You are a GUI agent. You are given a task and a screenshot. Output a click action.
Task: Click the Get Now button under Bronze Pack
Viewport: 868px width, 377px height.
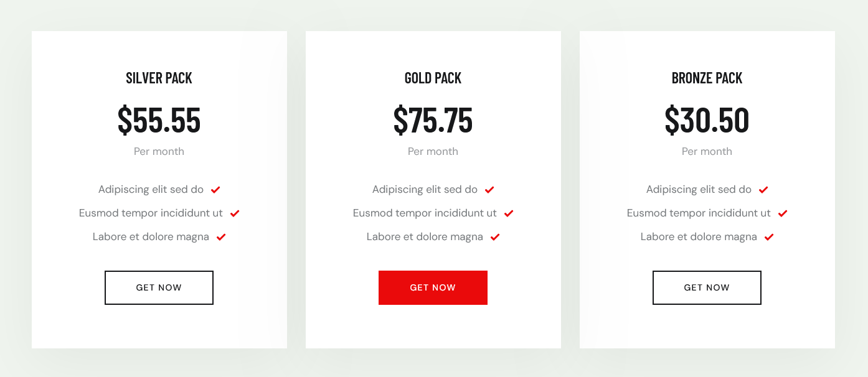coord(707,287)
